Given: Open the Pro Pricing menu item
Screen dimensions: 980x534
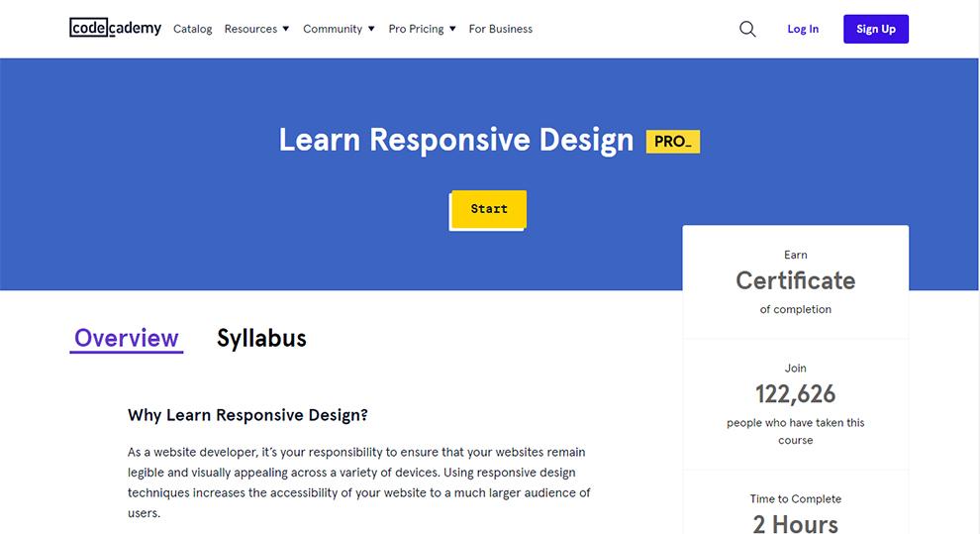Looking at the screenshot, I should pos(416,29).
